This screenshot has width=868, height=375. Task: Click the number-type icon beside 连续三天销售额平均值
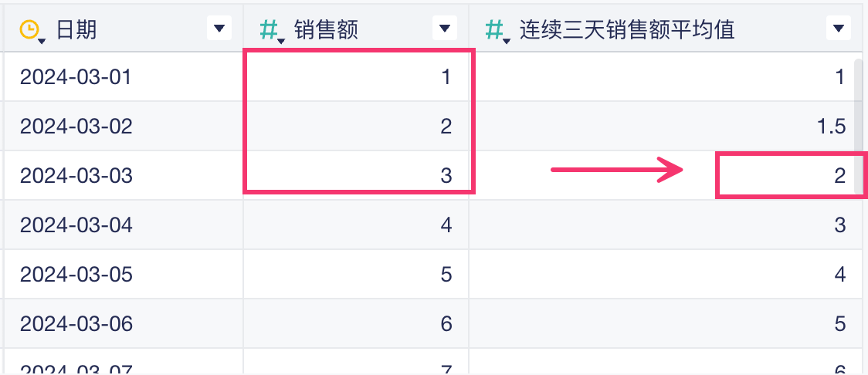click(494, 29)
